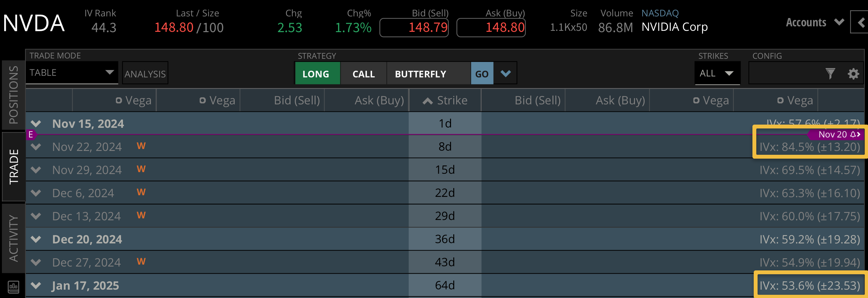Click the Nov 20 earnings alert bell
This screenshot has height=298, width=868.
853,134
